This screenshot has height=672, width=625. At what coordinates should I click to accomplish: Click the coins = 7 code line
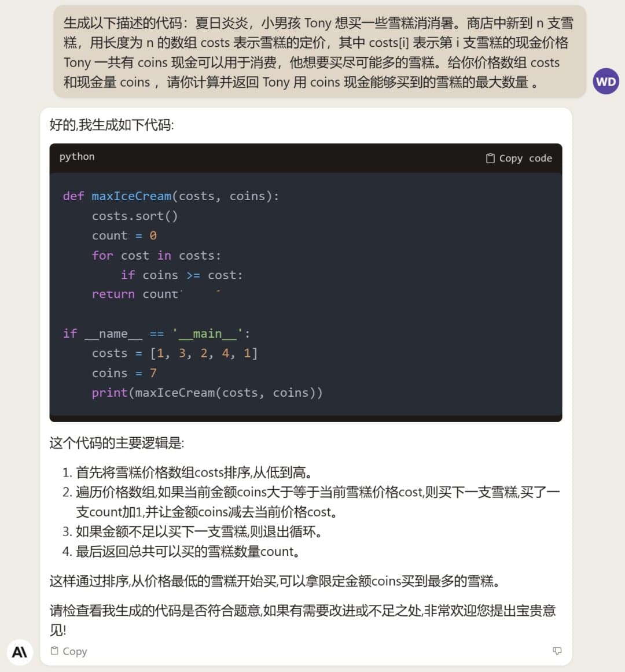pyautogui.click(x=124, y=372)
